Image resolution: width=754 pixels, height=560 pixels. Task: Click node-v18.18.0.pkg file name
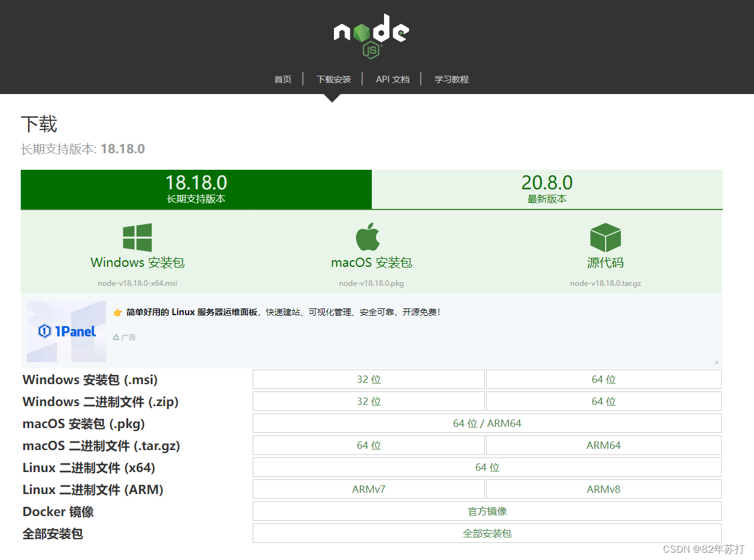pos(371,283)
